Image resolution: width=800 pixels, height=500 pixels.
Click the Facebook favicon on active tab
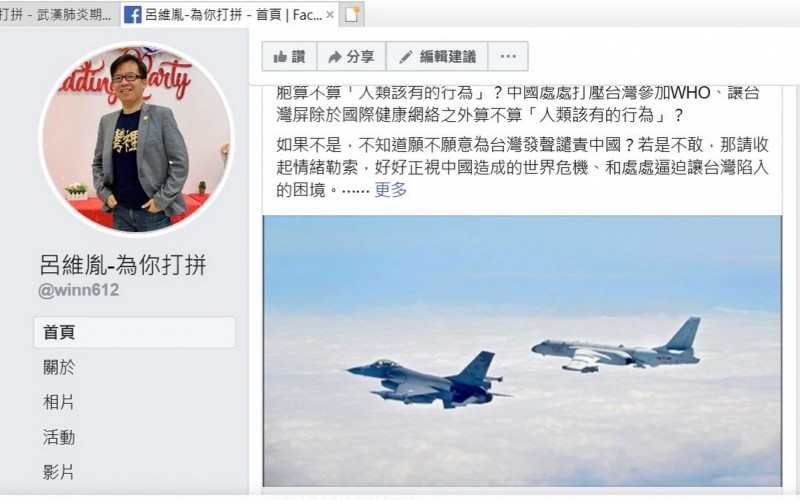(x=132, y=15)
